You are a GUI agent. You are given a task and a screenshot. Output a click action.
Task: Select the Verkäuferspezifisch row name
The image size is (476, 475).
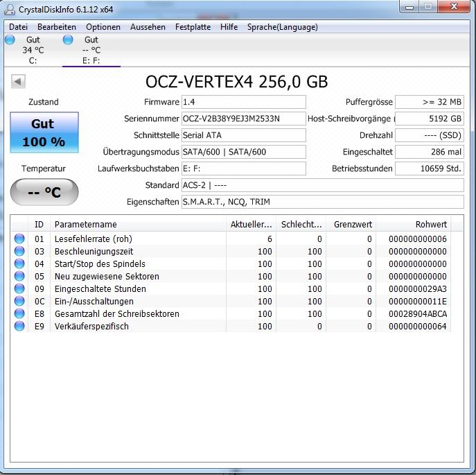coord(91,326)
